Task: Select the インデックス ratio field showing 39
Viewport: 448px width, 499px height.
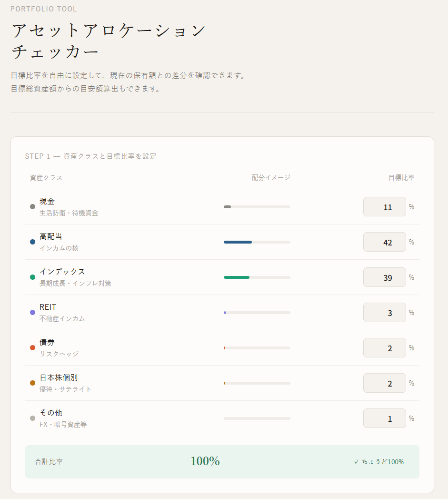Action: point(384,277)
